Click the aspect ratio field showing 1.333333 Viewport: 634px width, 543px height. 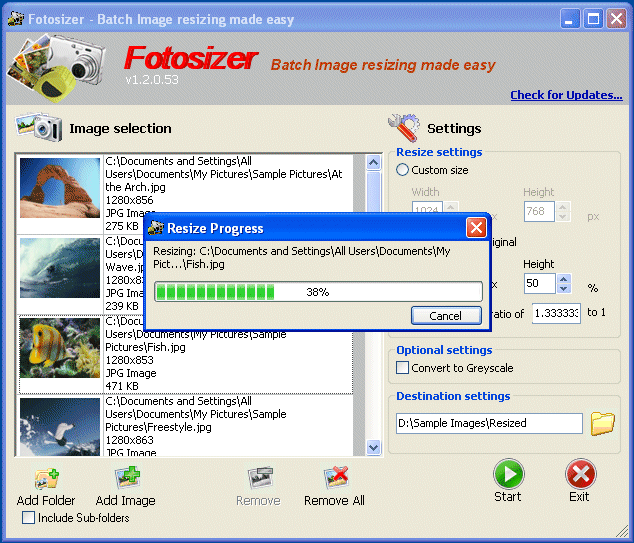[556, 313]
